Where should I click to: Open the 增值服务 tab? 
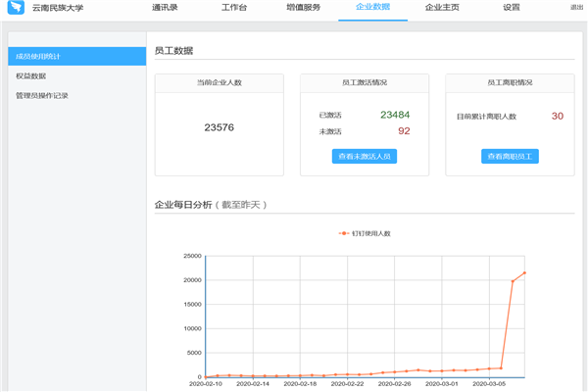coord(304,8)
